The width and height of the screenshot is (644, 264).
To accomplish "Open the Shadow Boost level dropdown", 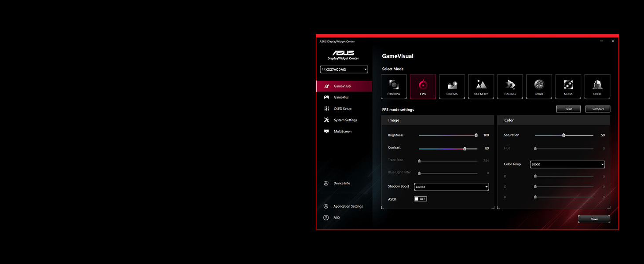I will click(451, 187).
